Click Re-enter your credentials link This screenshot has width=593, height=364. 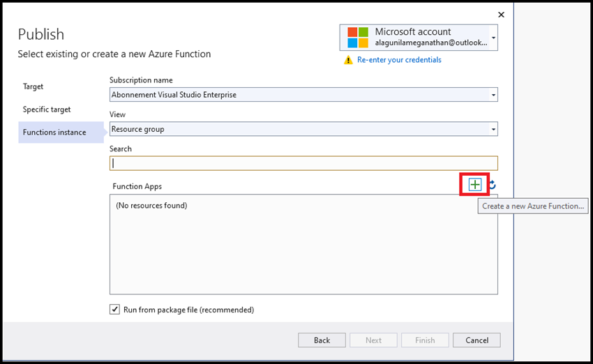tap(399, 60)
